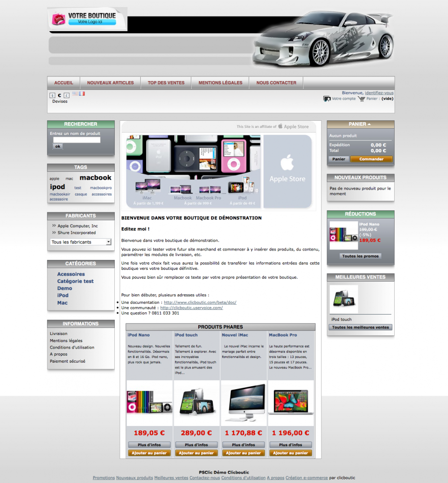
Task: Open the Livraison information link
Action: coord(59,333)
